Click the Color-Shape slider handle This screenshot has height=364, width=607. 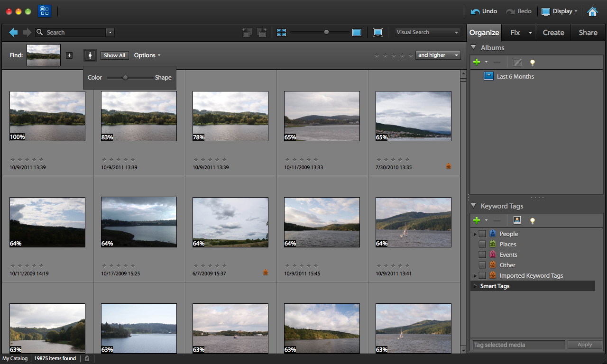(x=125, y=77)
